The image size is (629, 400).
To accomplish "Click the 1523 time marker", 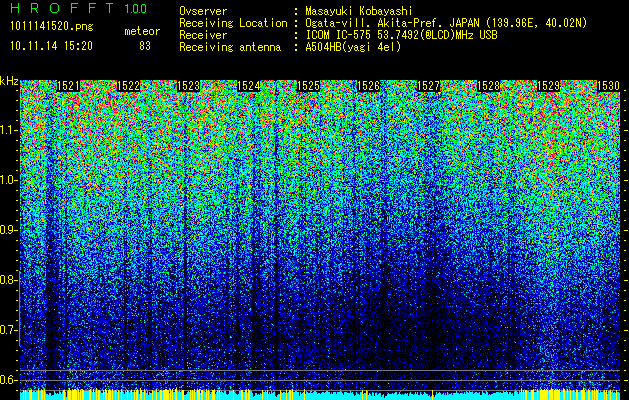I will [x=189, y=86].
